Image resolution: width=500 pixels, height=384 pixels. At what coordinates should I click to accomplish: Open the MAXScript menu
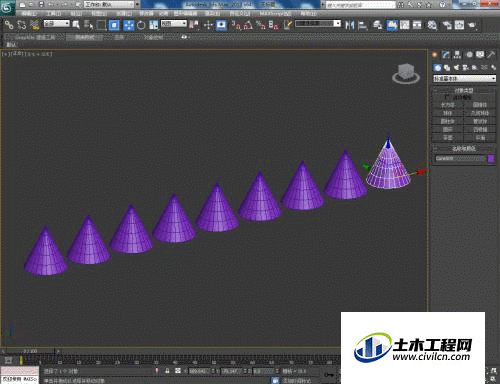pos(275,14)
